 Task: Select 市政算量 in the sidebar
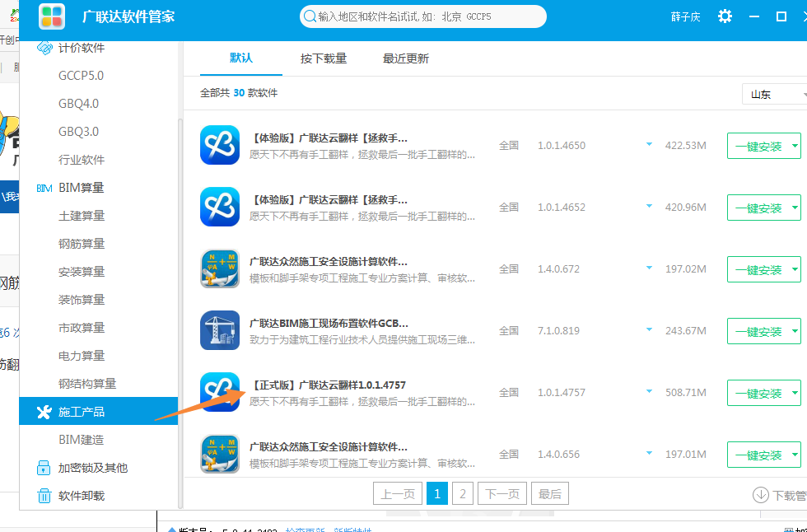coord(82,328)
